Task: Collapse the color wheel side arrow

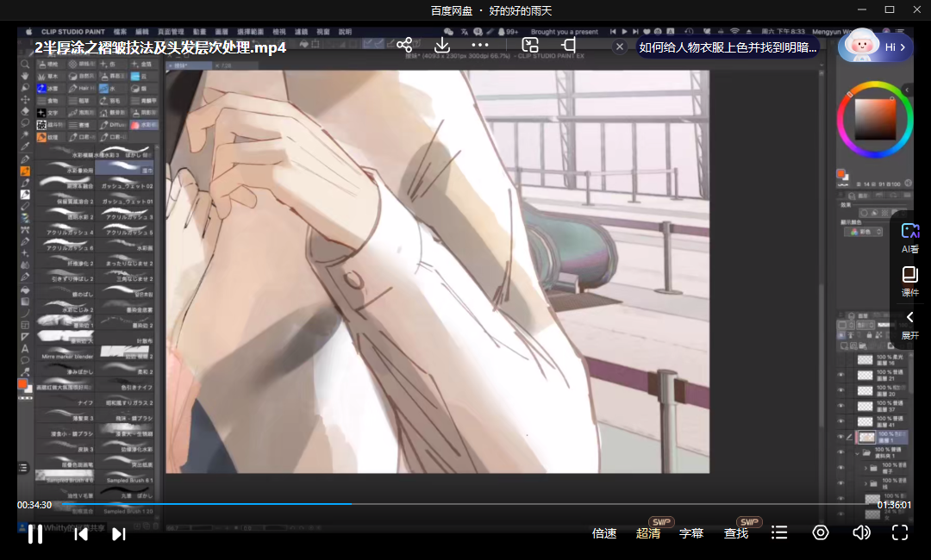Action: coord(907,90)
